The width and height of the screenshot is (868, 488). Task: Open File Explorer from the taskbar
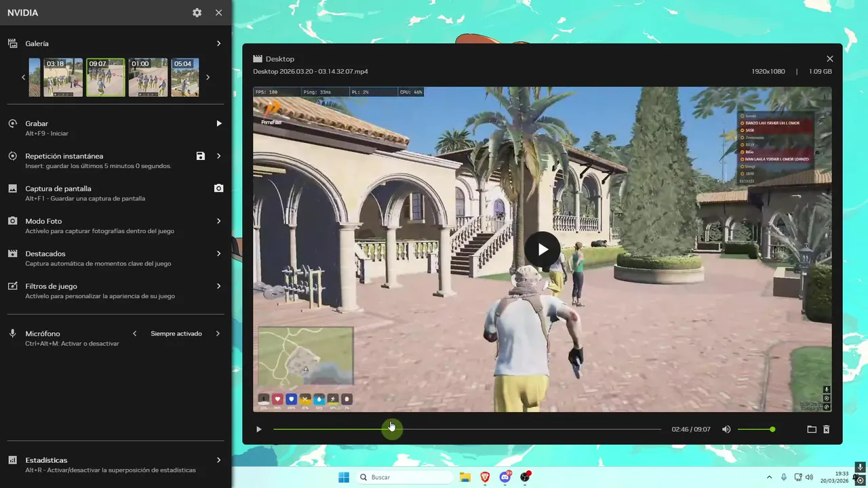[x=465, y=477]
